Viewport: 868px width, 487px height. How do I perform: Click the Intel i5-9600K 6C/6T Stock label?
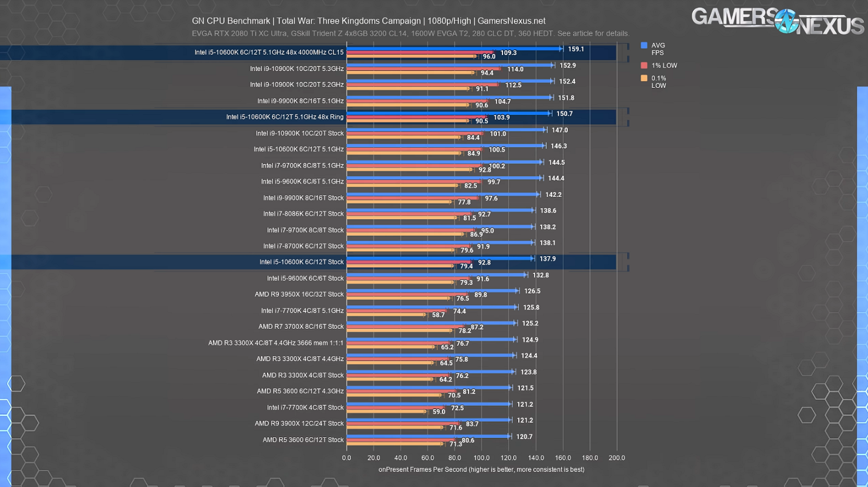click(x=305, y=279)
